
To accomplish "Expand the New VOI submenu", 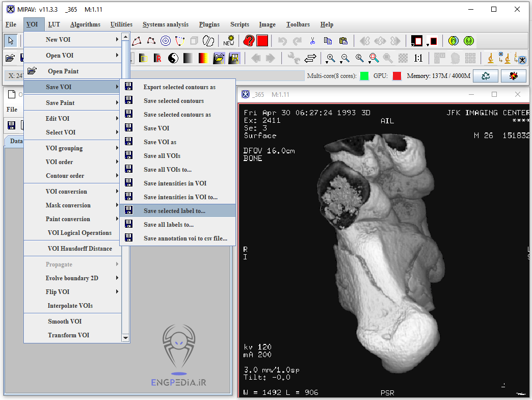I will tap(72, 40).
